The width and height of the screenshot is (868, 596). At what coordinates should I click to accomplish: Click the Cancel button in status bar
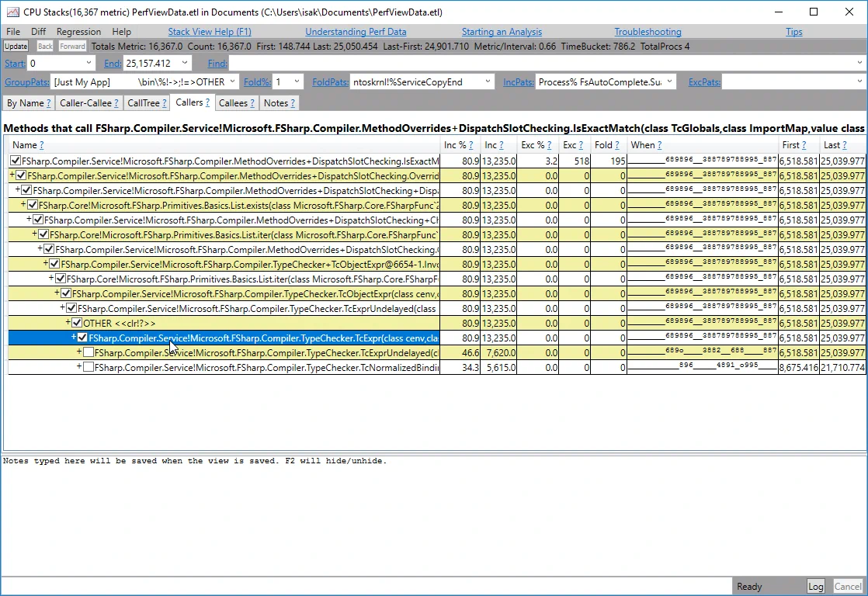(x=848, y=586)
